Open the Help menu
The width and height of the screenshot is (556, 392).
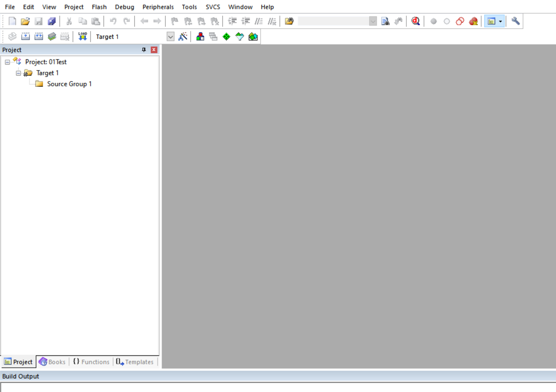click(x=267, y=7)
